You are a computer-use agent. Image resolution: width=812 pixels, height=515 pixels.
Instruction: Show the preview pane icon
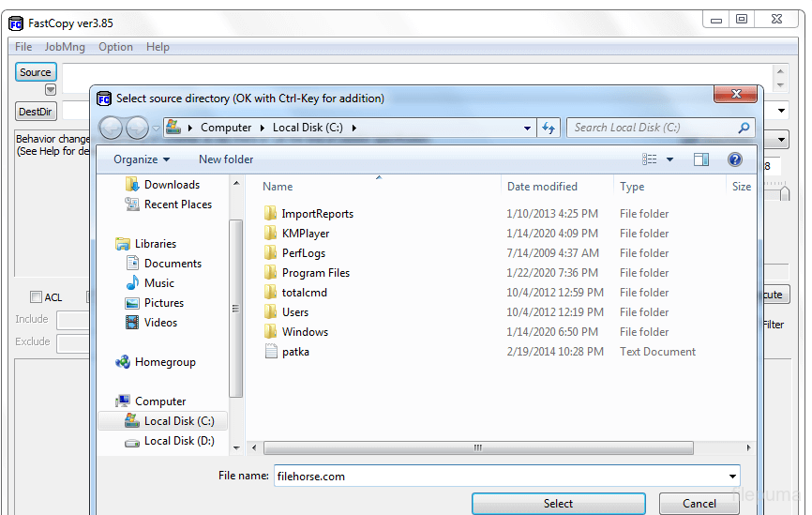click(701, 159)
